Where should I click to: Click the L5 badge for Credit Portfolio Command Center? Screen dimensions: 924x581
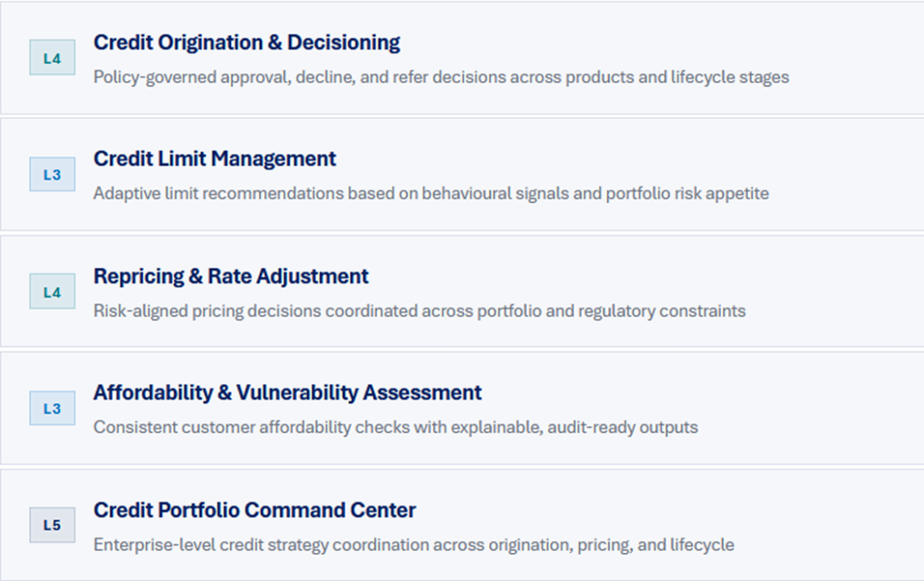click(52, 525)
